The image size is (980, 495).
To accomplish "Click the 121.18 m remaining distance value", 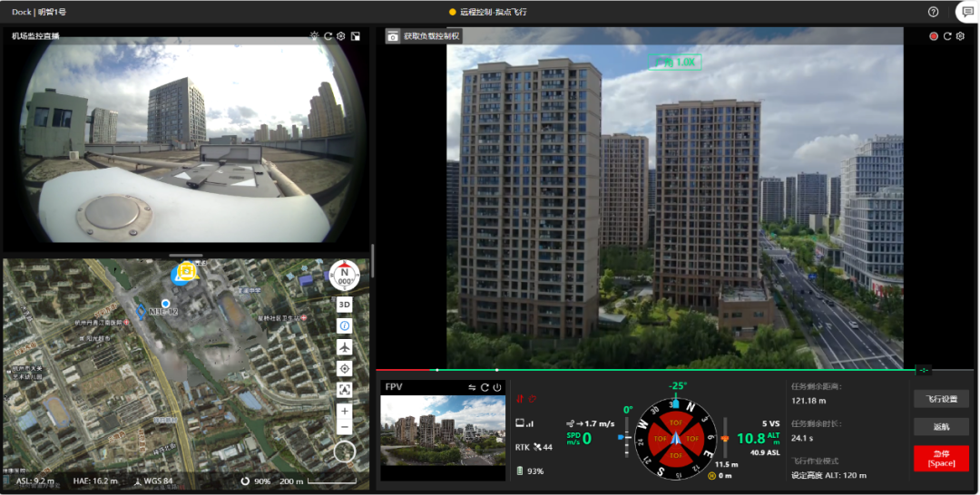I will point(808,401).
